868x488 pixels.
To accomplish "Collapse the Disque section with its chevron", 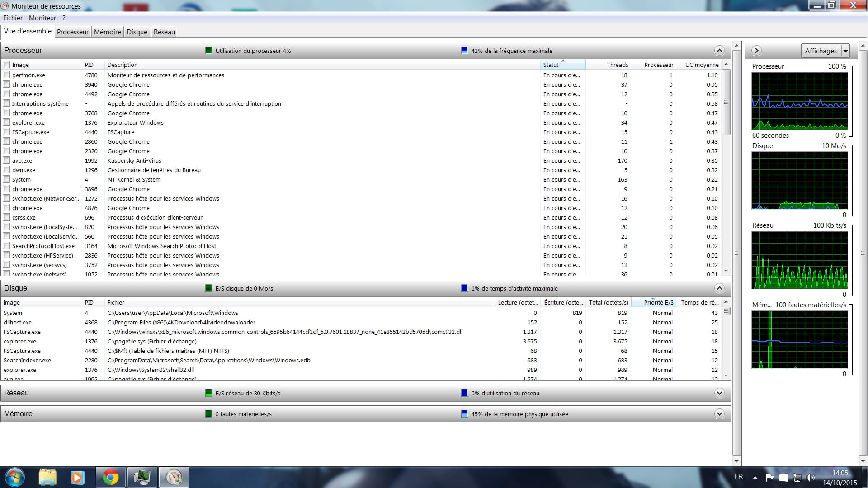I will pos(719,288).
